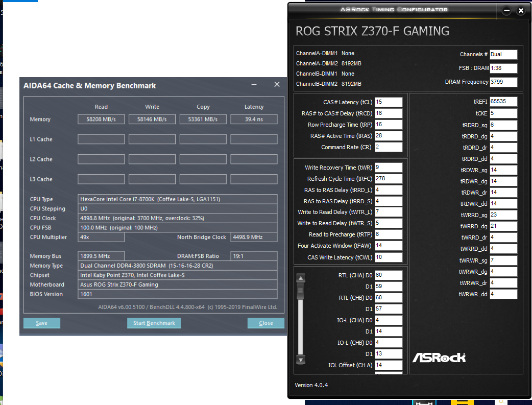This screenshot has height=405, width=532.
Task: Click the IO-L (CHA) D0 field
Action: pos(389,320)
